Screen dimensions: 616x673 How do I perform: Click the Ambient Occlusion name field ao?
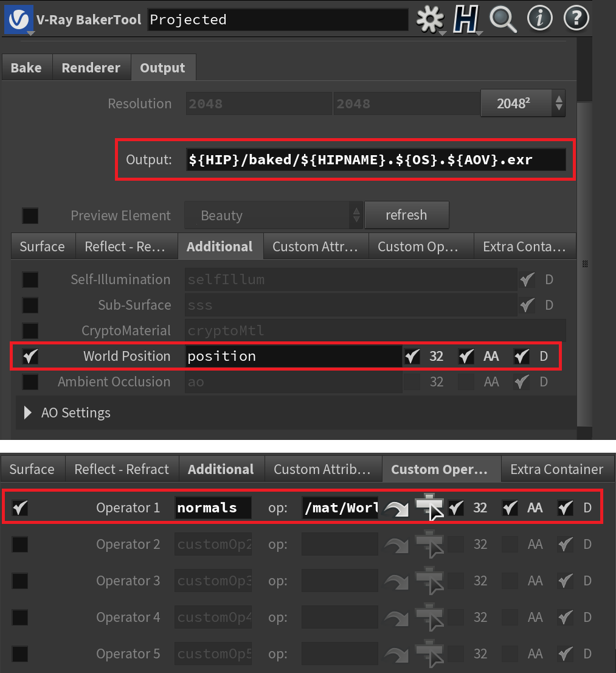pos(294,382)
